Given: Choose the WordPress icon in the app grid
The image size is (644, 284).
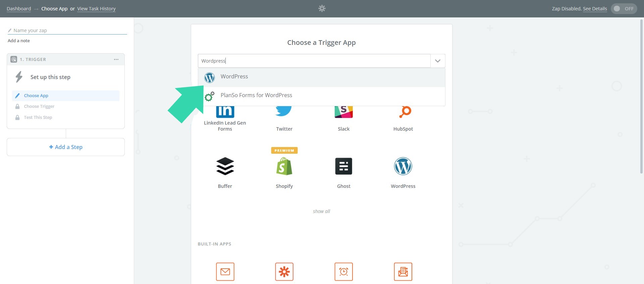Looking at the screenshot, I should [403, 166].
